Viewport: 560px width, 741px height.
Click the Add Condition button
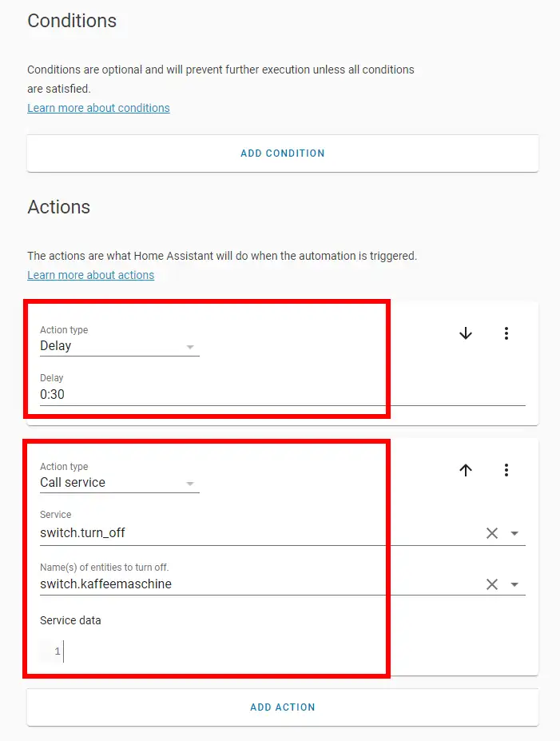(282, 153)
